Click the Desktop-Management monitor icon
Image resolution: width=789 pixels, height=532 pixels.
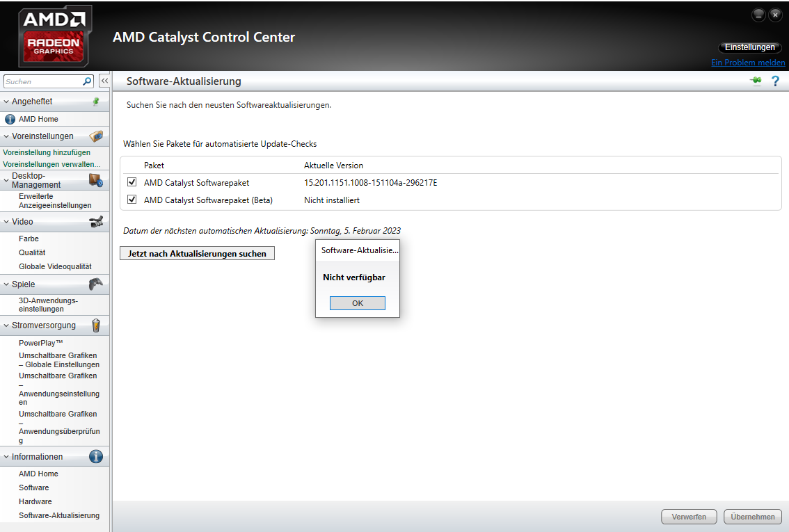coord(95,180)
